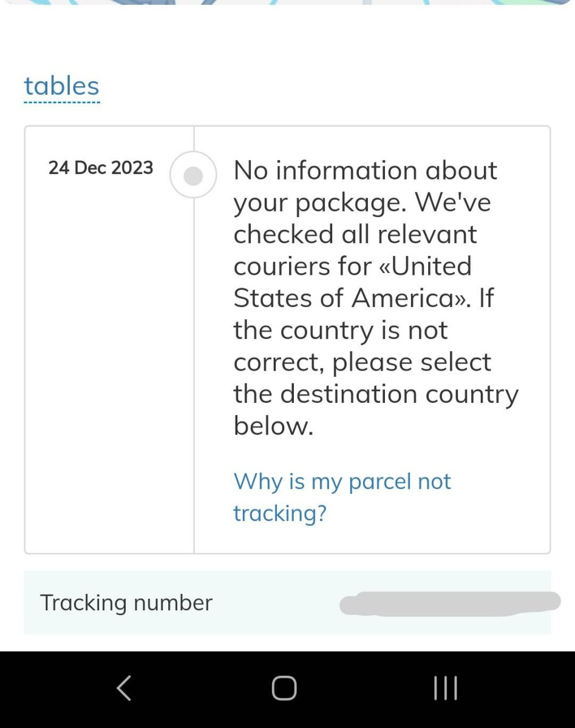Viewport: 575px width, 728px height.
Task: Click the dashed underline beneath "tables"
Action: point(61,102)
